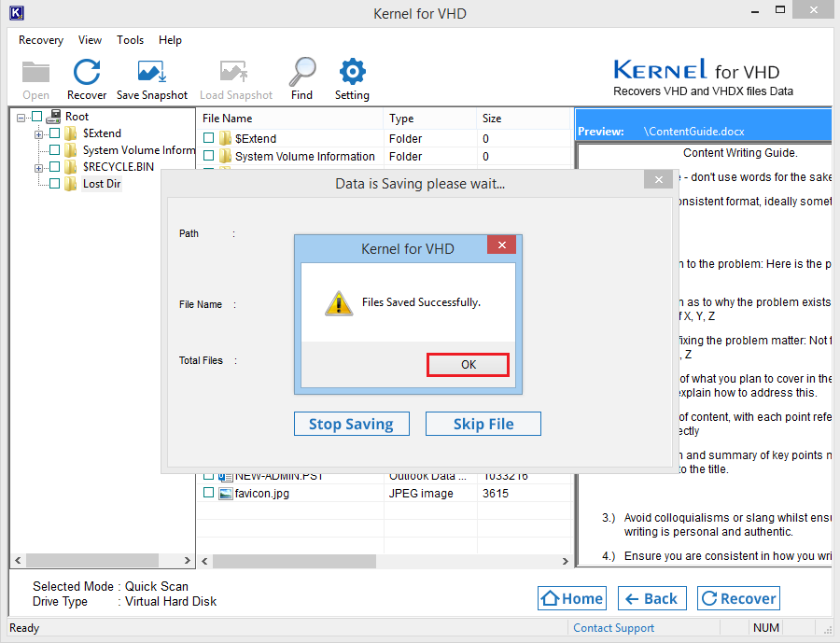Tick the $RECYCLE.BIN checkbox in tree

[x=55, y=167]
